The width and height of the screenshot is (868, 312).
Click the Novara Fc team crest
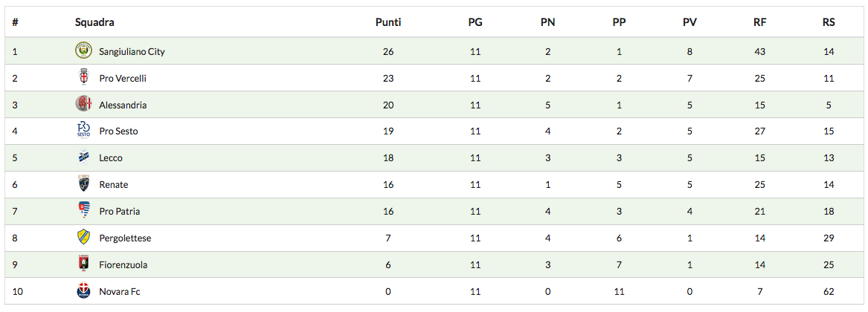83,291
